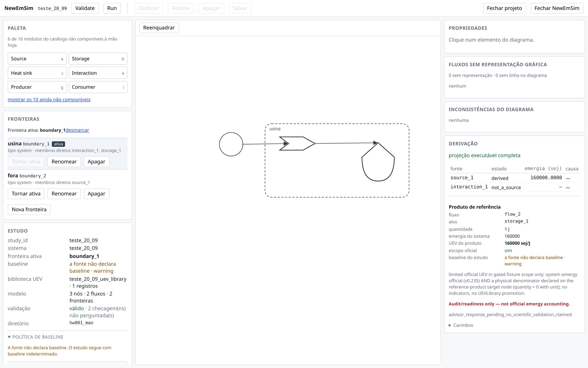Add a Producer module
This screenshot has height=368, width=588.
[37, 87]
